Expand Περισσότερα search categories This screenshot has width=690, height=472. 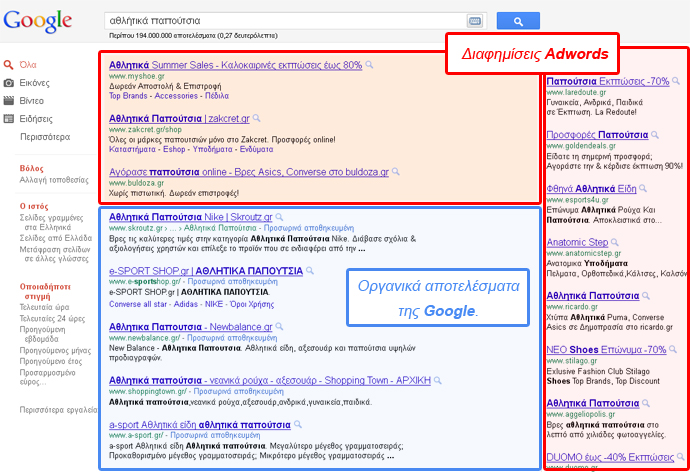tap(45, 137)
